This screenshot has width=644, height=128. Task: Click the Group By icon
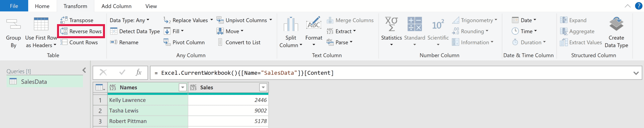click(x=13, y=24)
